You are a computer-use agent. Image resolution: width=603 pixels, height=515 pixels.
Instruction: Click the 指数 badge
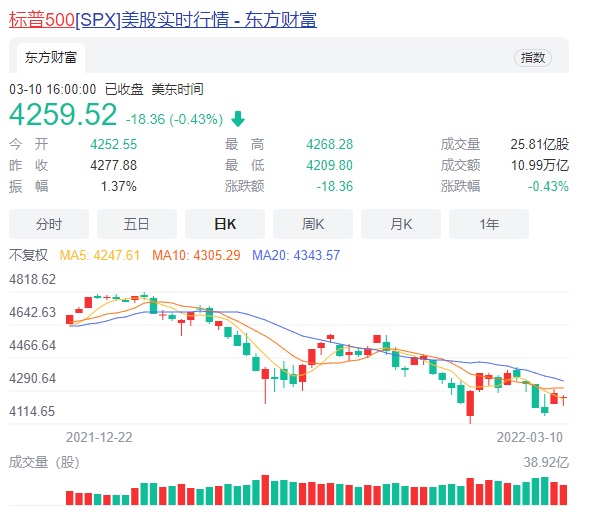[533, 58]
